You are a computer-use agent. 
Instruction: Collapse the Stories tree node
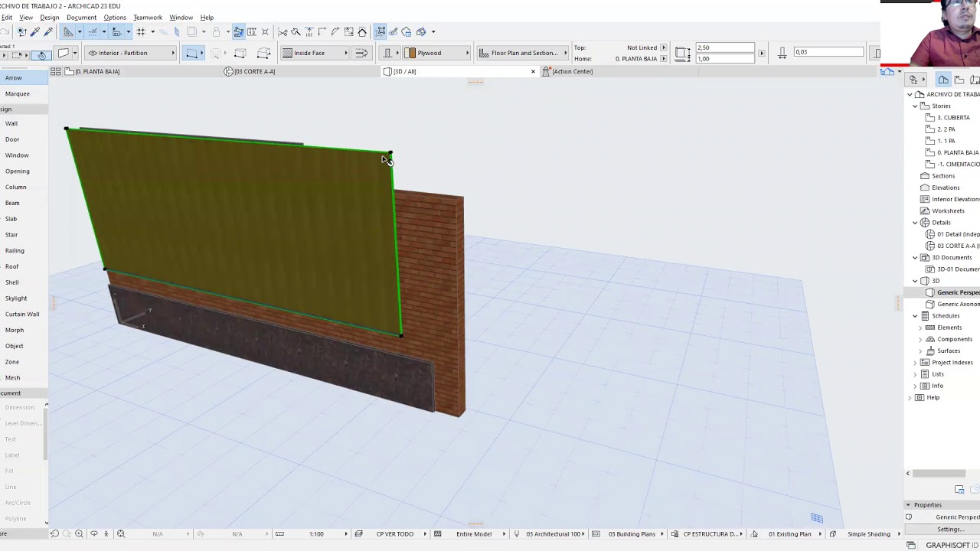[915, 106]
